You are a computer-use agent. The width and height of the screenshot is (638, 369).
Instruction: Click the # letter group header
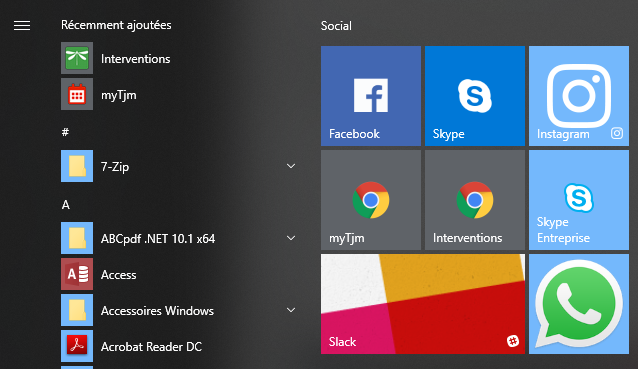click(x=65, y=132)
